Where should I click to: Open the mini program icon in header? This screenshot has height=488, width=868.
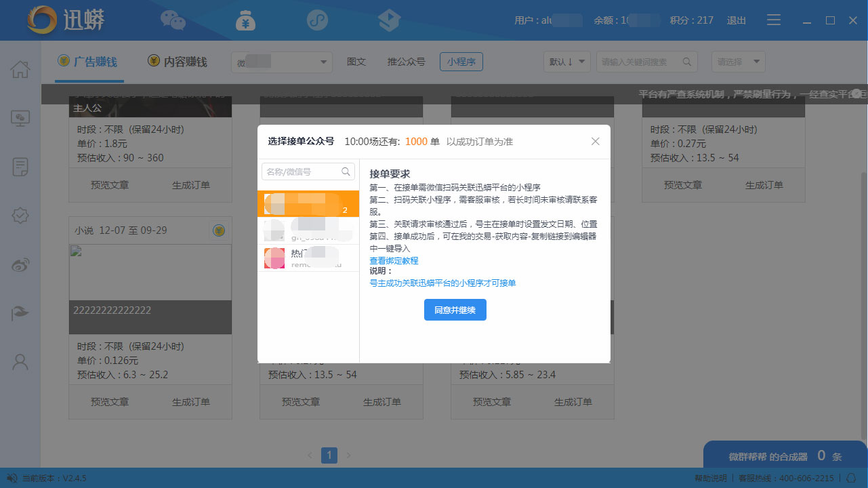(317, 20)
